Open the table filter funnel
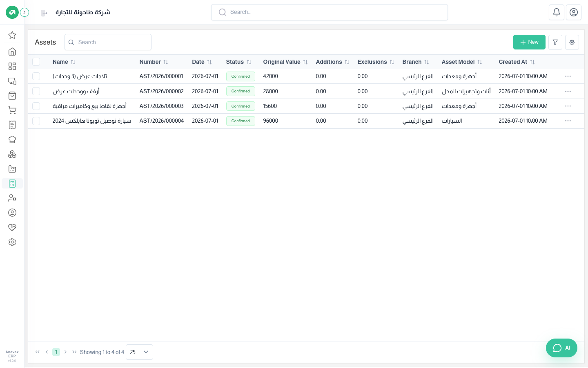Screen dimensions: 588x368 point(555,42)
